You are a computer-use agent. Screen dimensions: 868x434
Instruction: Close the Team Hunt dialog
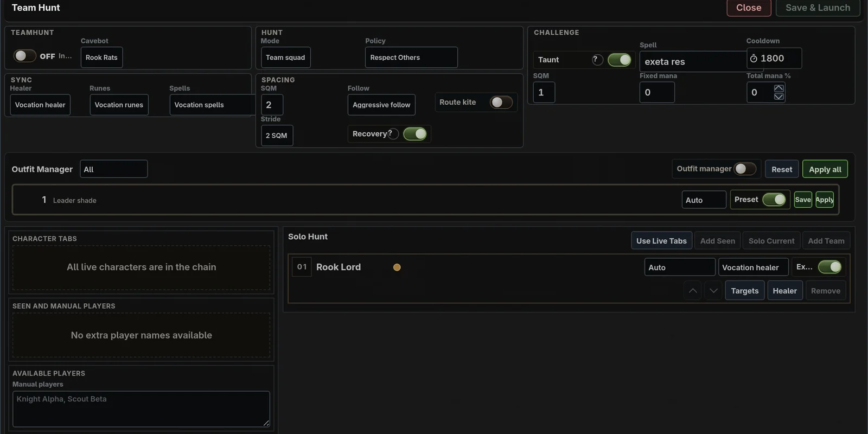[x=749, y=8]
